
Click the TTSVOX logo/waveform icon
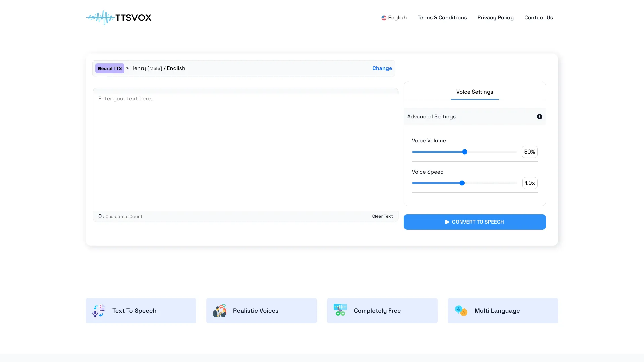[100, 18]
